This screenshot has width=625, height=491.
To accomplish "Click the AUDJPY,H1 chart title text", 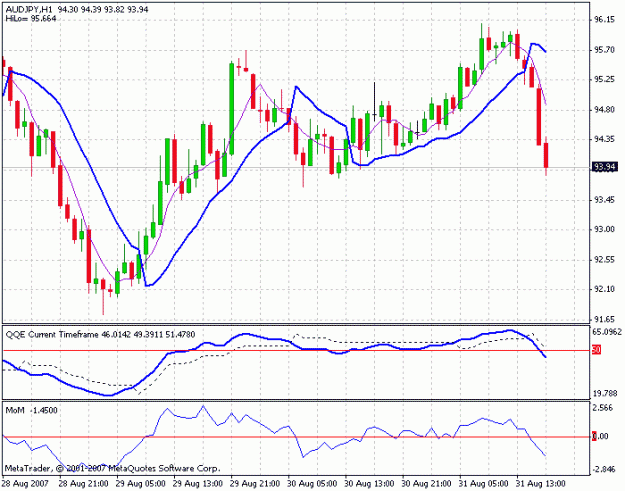I will coord(77,9).
